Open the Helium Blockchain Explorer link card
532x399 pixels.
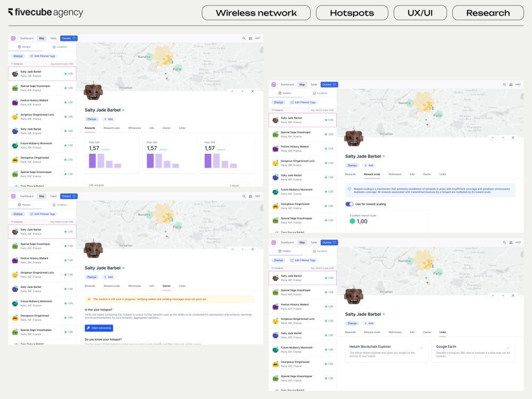tap(386, 352)
